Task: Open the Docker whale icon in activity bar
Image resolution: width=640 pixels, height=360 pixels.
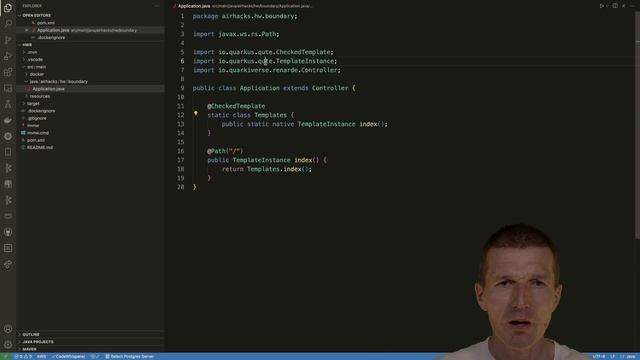Action: tap(8, 120)
